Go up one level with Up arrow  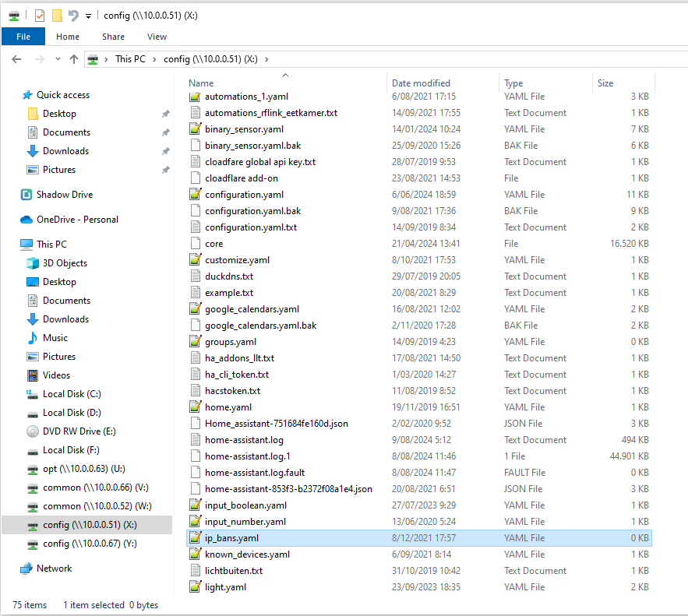click(x=74, y=59)
